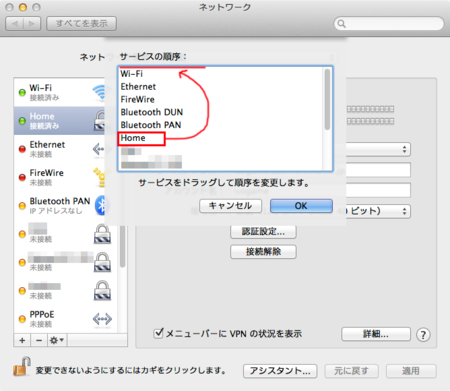Image resolution: width=450 pixels, height=391 pixels.
Task: Click the Wi-Fi signal icon in sidebar
Action: tap(99, 93)
